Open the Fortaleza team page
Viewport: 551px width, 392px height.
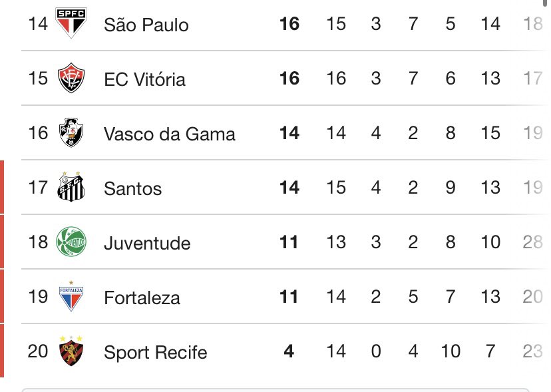tap(142, 298)
